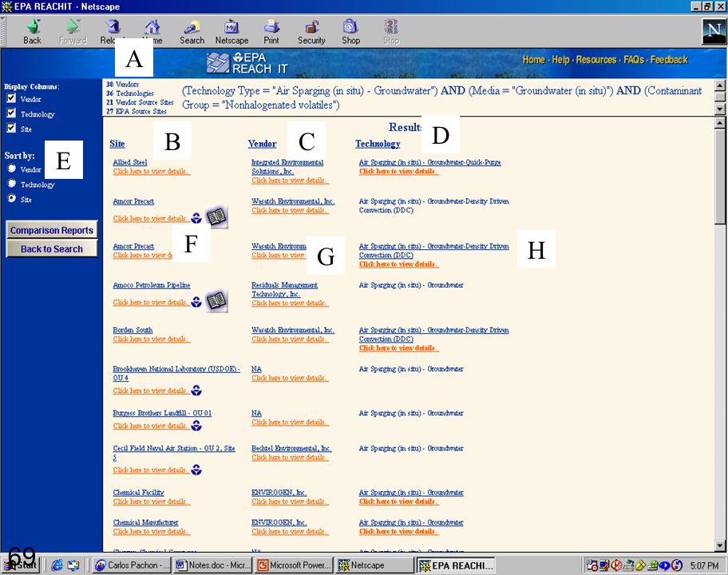The height and width of the screenshot is (575, 728).
Task: Open the book icon in the Amoco Petroleum Pipeline row
Action: pyautogui.click(x=216, y=301)
